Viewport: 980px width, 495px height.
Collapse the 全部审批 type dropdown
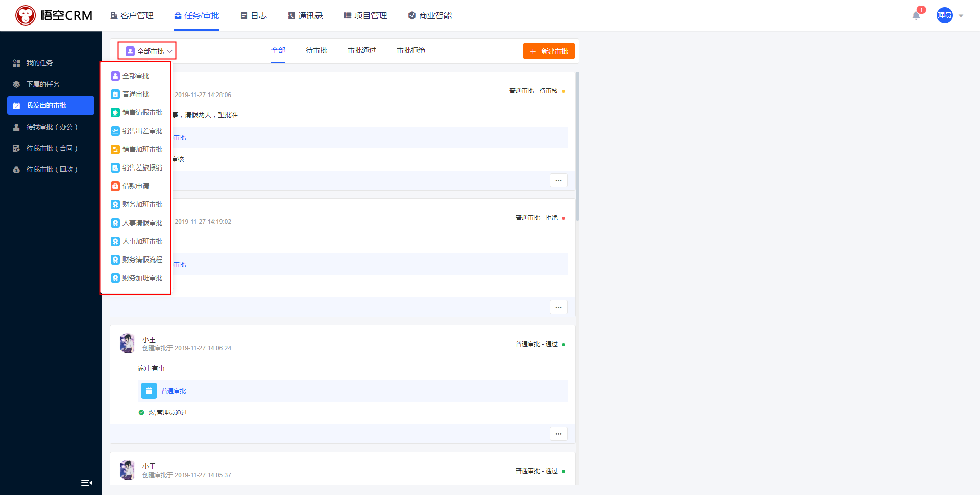[x=148, y=51]
